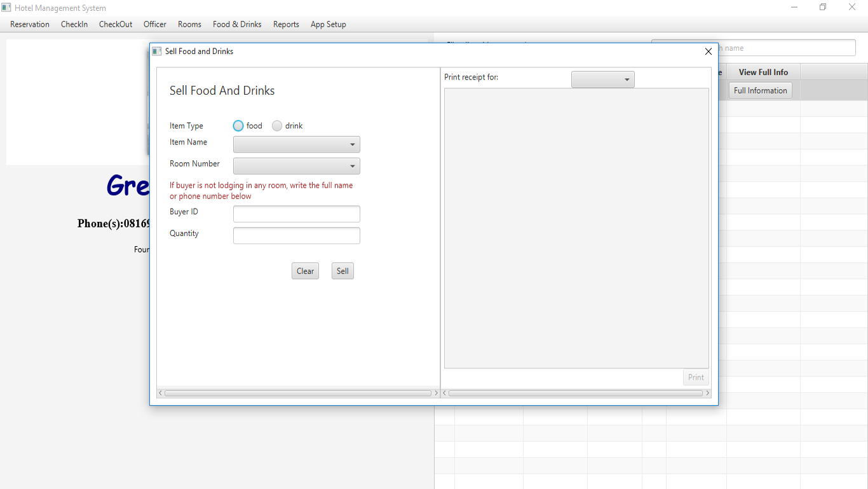Open the Item Name dropdown

point(296,144)
